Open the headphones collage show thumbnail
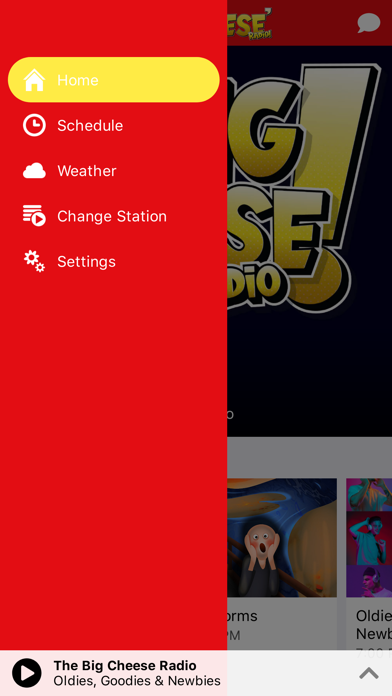This screenshot has width=392, height=696. (x=369, y=538)
